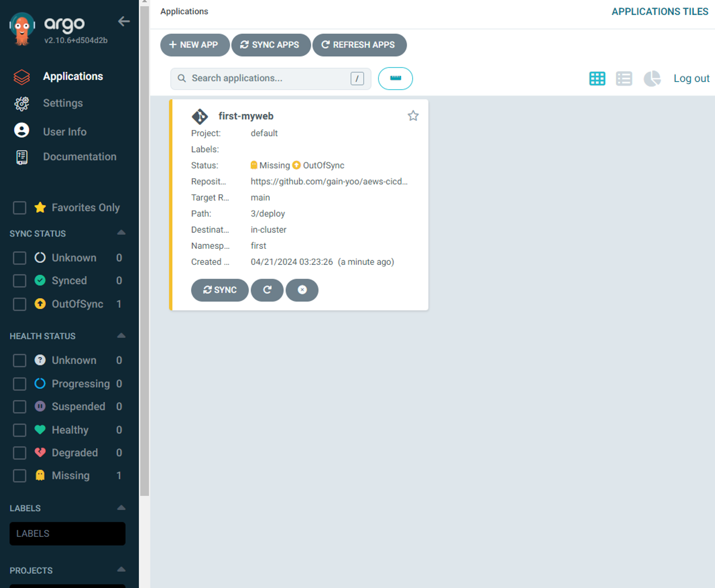This screenshot has height=588, width=715.
Task: Open Settings in the sidebar
Action: click(x=63, y=103)
